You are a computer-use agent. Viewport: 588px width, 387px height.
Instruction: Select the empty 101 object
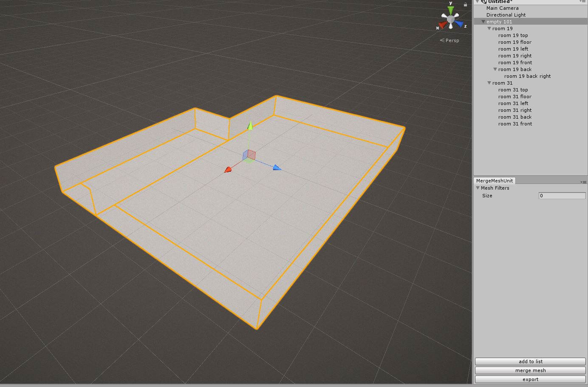coord(531,22)
